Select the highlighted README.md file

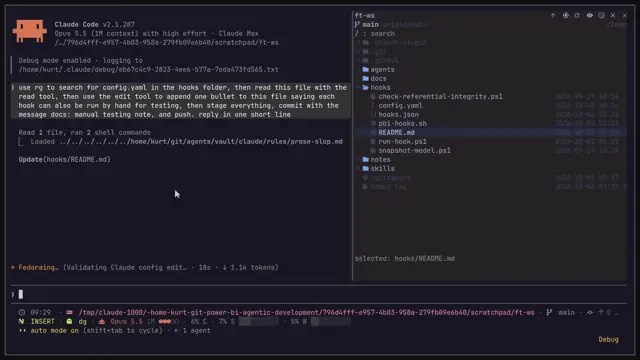pos(396,133)
